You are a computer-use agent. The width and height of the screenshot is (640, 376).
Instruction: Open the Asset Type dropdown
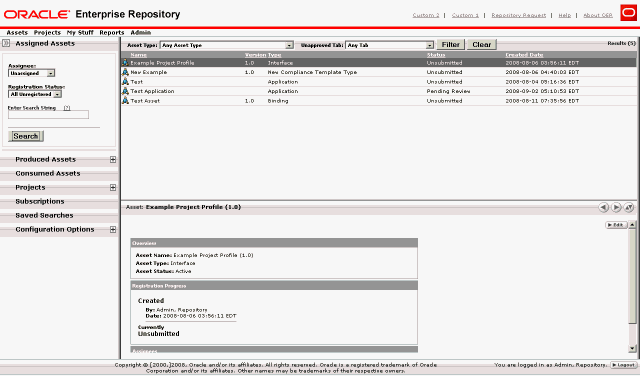pos(227,45)
